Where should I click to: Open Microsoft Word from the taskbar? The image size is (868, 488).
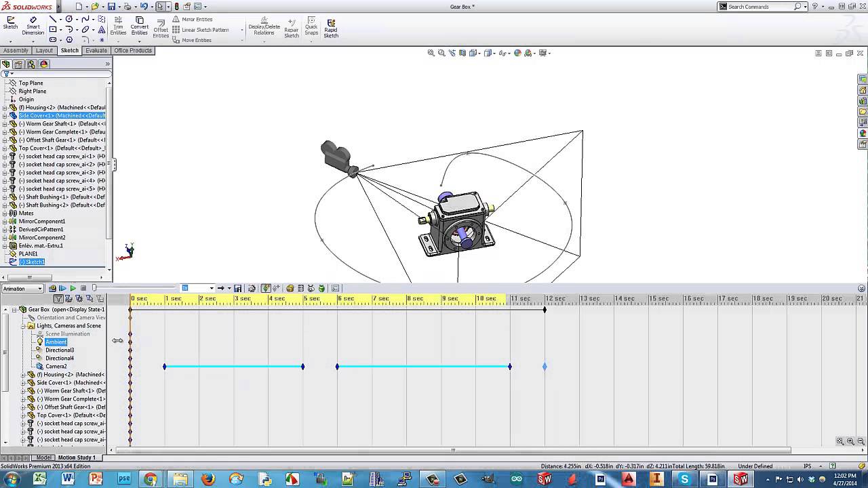[68, 479]
